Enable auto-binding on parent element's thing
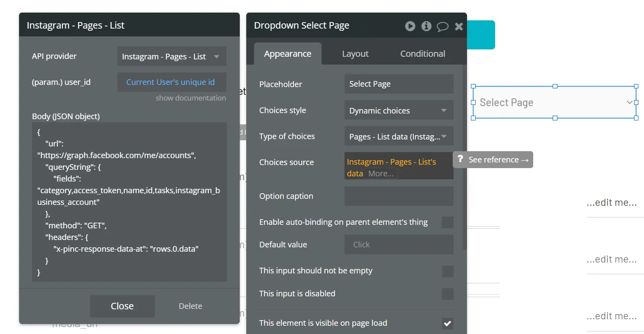Image resolution: width=644 pixels, height=334 pixels. (448, 223)
